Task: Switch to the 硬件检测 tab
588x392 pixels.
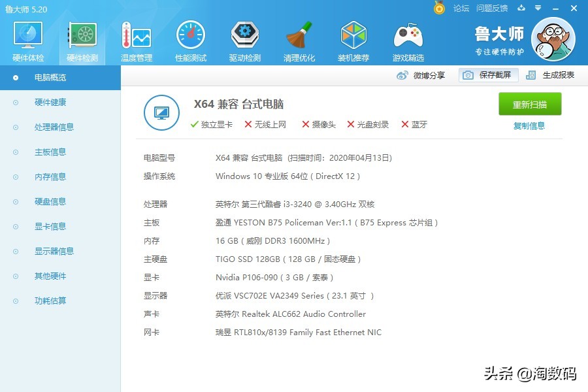Action: click(x=82, y=39)
